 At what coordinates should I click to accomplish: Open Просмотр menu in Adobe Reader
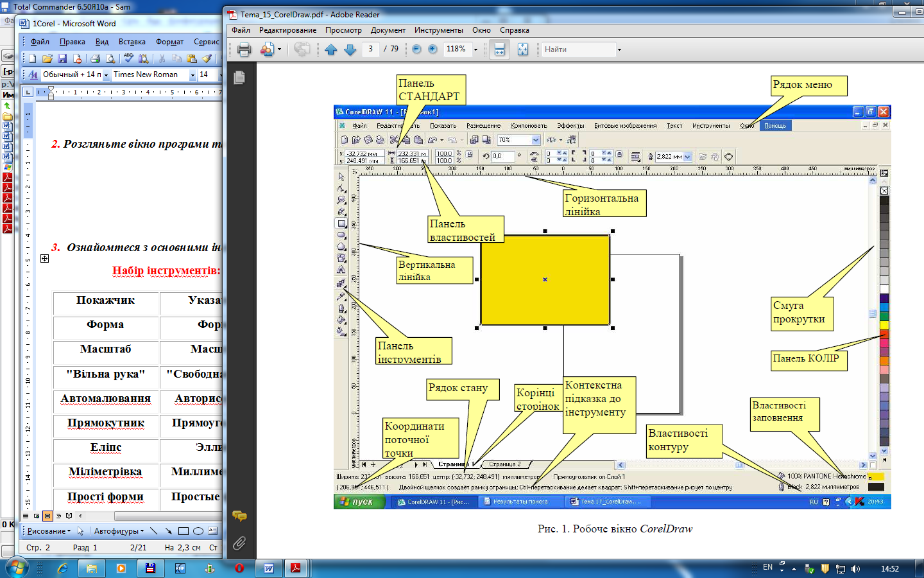[x=343, y=30]
